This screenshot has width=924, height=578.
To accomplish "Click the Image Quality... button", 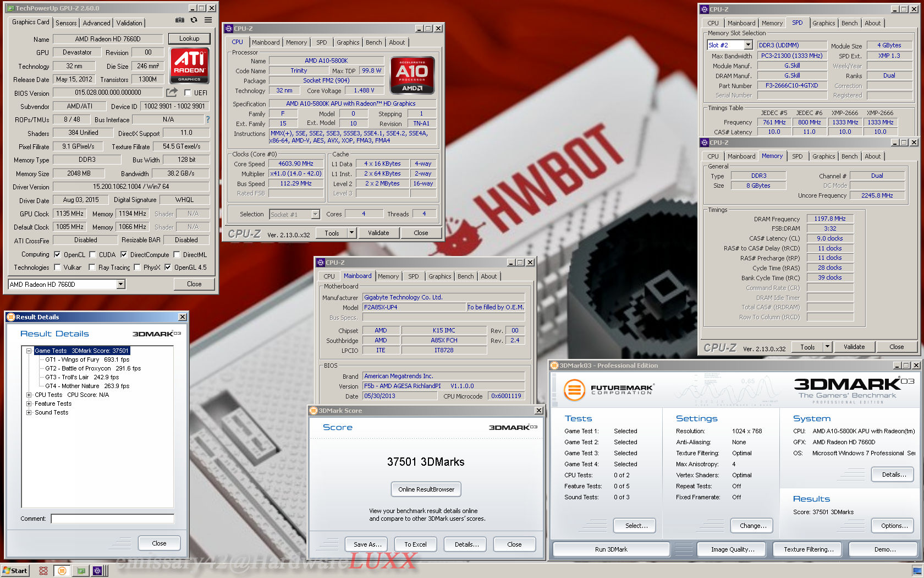I will (733, 549).
